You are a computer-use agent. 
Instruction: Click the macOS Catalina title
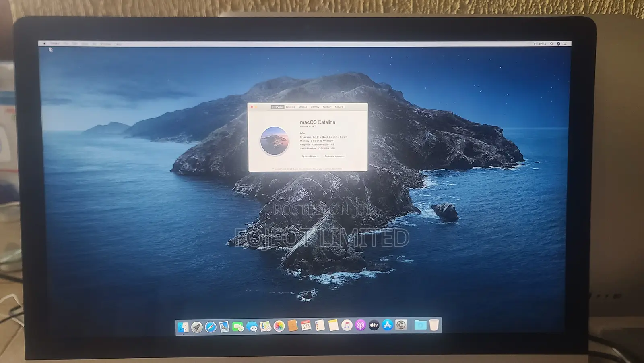click(318, 122)
